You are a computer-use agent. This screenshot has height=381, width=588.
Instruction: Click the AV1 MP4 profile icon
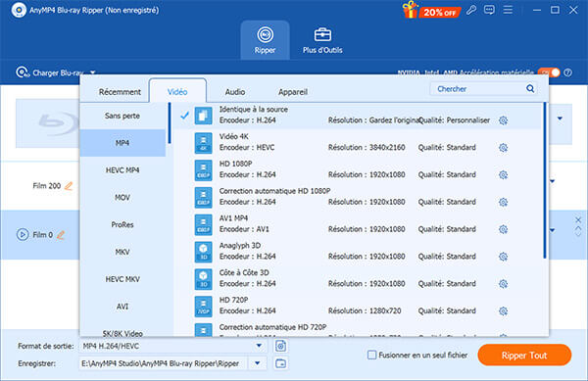coord(203,224)
